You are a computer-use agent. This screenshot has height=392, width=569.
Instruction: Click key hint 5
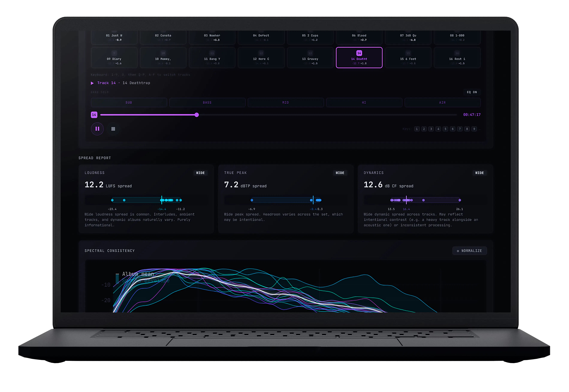click(445, 129)
